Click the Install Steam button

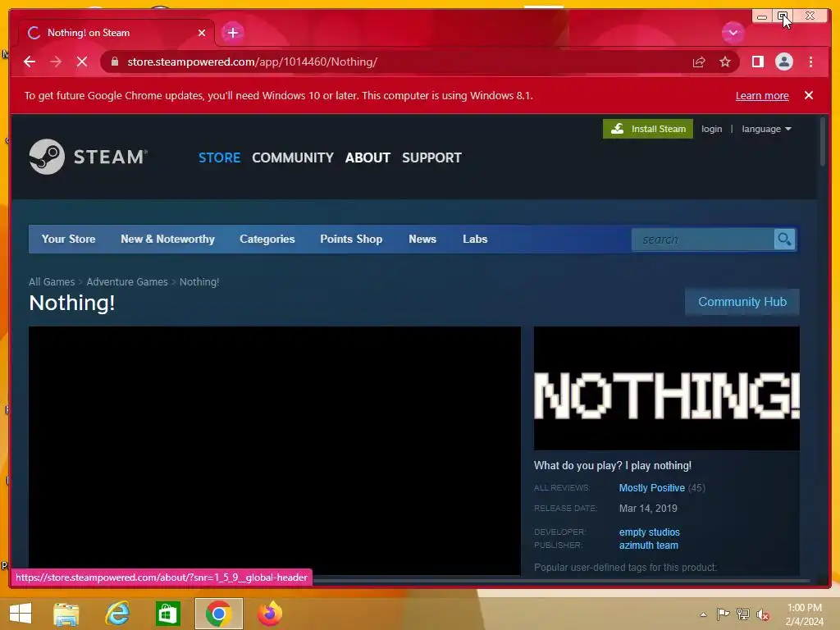click(x=648, y=129)
